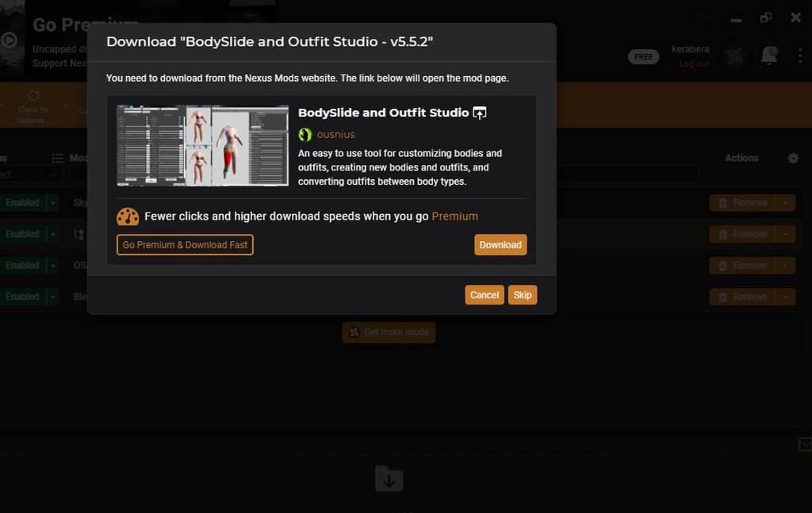
Task: Click the speedometer premium icon
Action: click(128, 216)
